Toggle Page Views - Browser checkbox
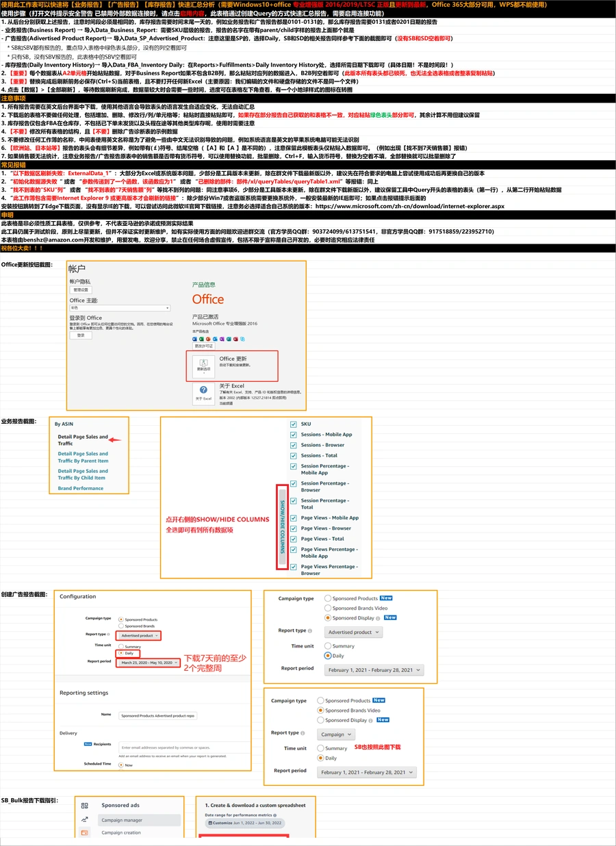This screenshot has height=846, width=616. (x=294, y=528)
